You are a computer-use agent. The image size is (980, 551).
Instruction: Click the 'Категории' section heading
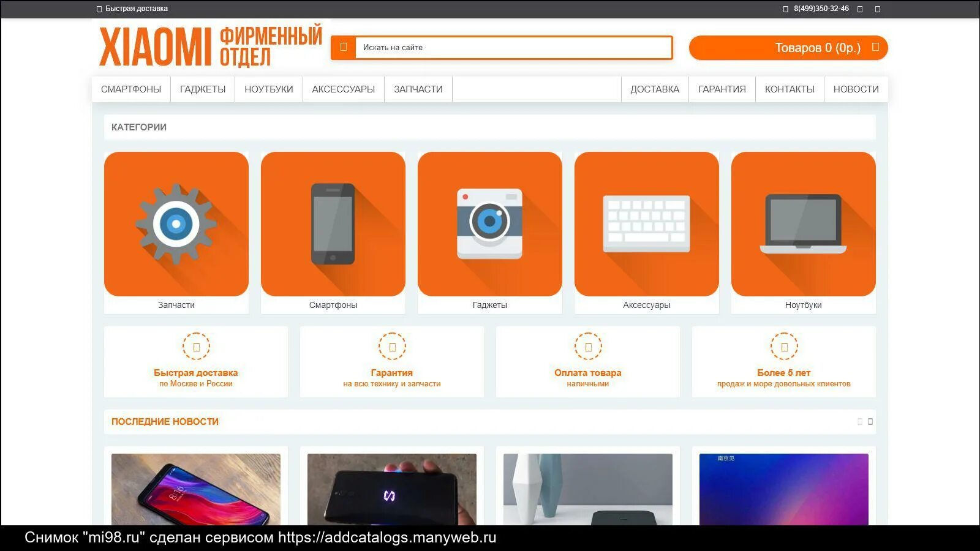click(139, 127)
